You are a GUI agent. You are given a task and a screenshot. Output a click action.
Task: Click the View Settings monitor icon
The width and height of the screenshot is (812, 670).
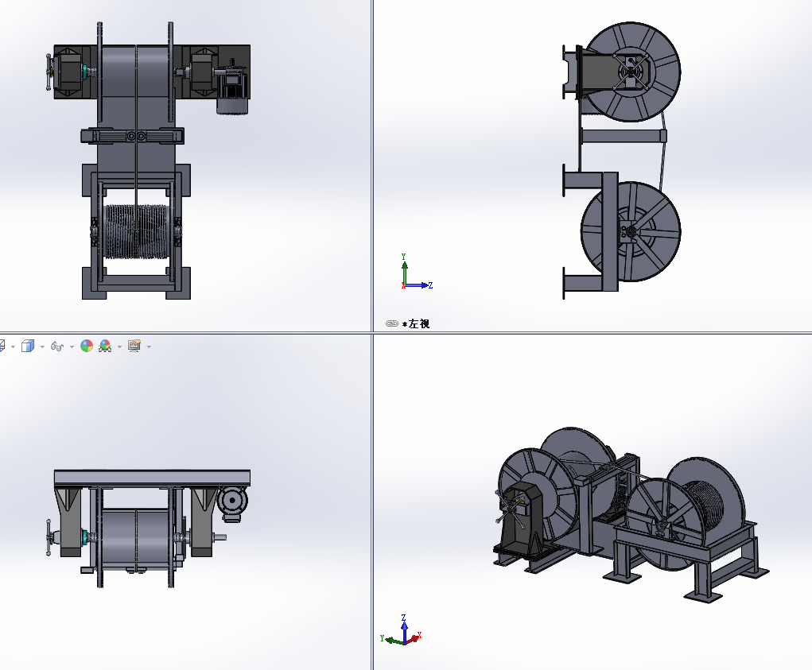pos(134,346)
